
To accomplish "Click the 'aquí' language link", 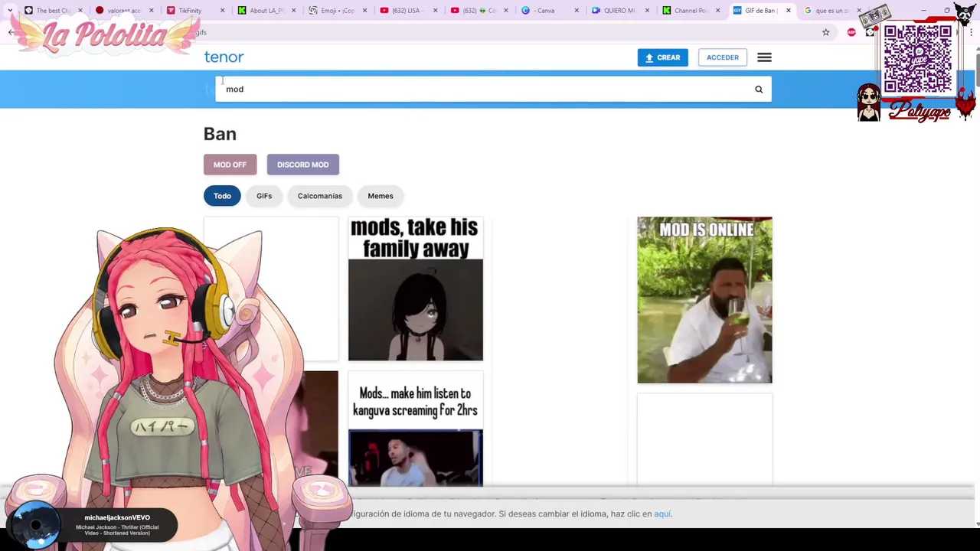I will click(x=662, y=514).
